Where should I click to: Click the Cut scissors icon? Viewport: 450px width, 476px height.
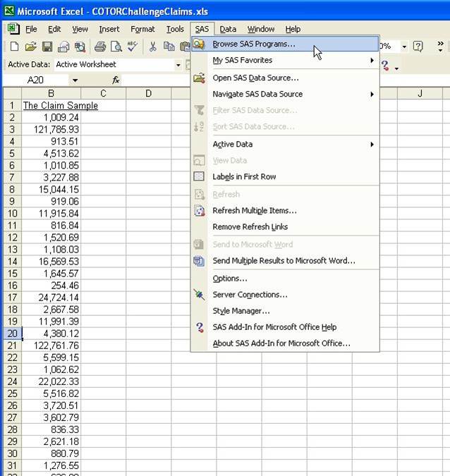(153, 47)
